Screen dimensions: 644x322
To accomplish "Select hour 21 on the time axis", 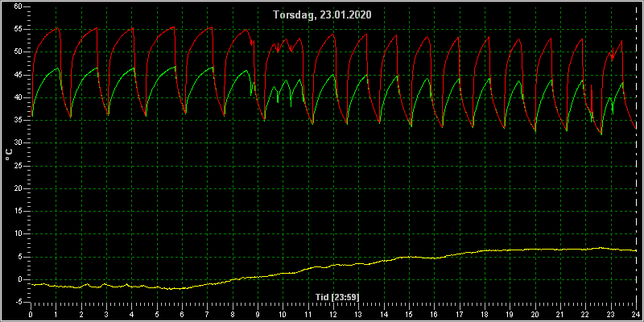I will 560,314.
